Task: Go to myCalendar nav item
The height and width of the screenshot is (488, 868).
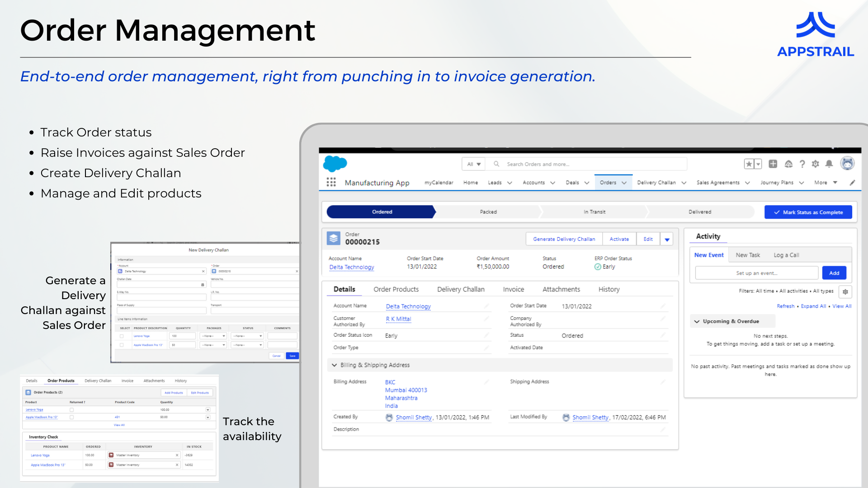Action: [x=439, y=183]
